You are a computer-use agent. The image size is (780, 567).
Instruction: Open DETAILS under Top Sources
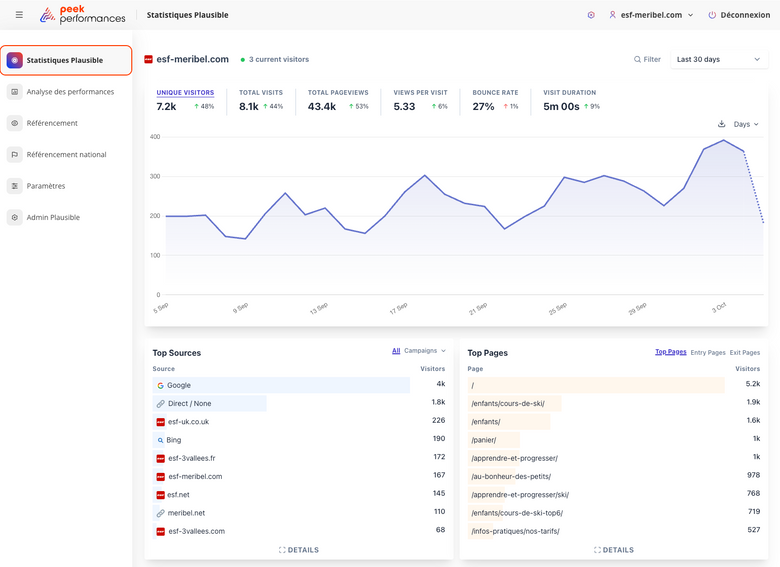(299, 550)
